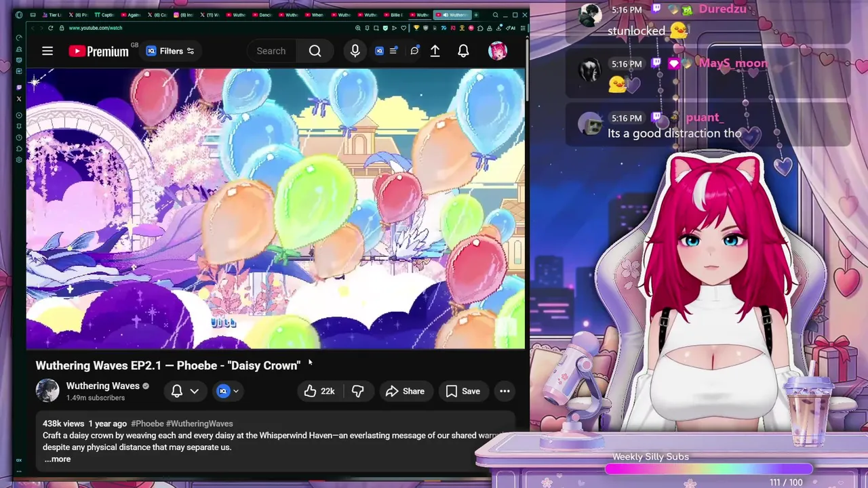Dislike the video with thumbs down
This screenshot has height=488, width=868.
click(358, 391)
